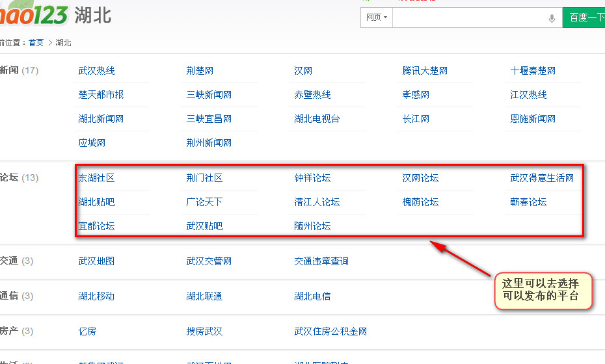Open the 汉网 news link
Screen dimensions: 605x364
pyautogui.click(x=303, y=71)
